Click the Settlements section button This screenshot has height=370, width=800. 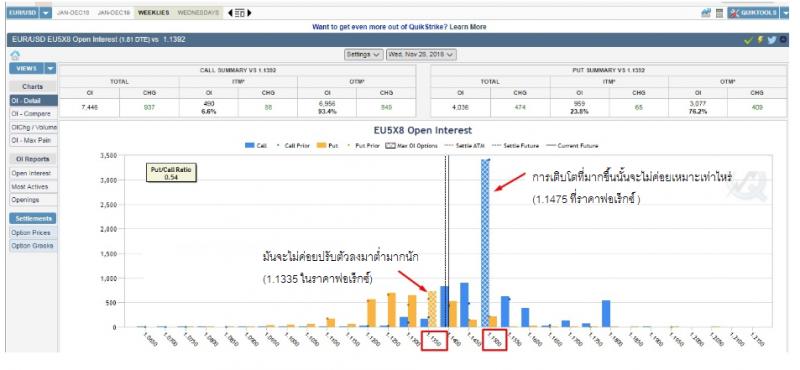(x=33, y=218)
